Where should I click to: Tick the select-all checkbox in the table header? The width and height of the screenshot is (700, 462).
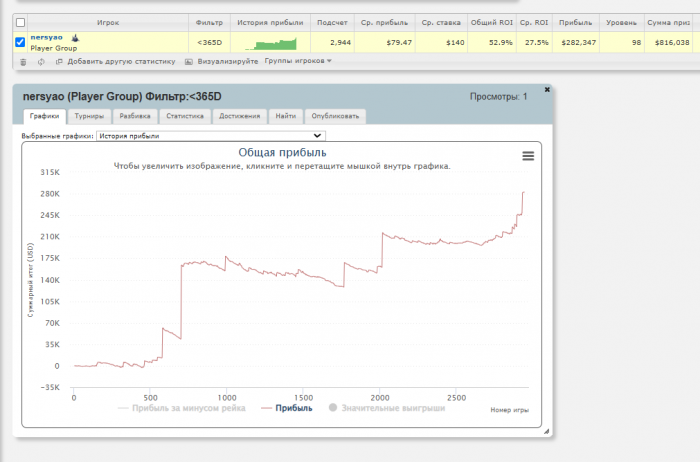(20, 21)
